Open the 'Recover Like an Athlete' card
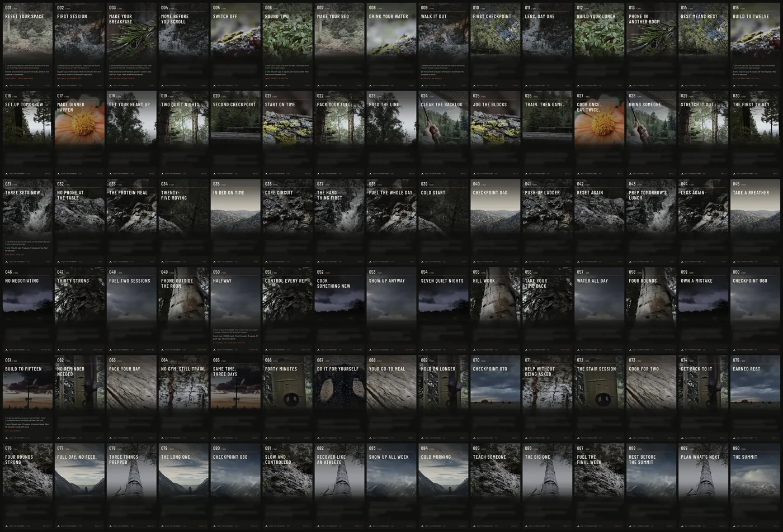This screenshot has width=783, height=532. tap(339, 487)
